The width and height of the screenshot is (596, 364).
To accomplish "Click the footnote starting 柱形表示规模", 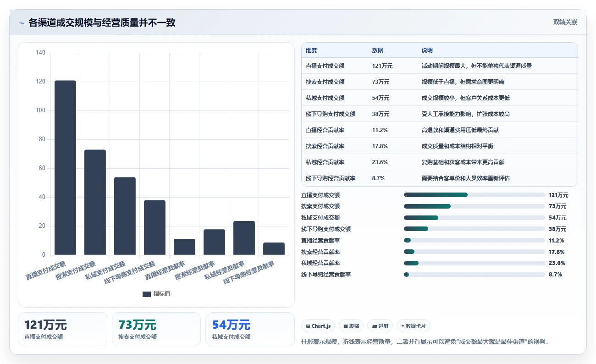I will coord(425,342).
